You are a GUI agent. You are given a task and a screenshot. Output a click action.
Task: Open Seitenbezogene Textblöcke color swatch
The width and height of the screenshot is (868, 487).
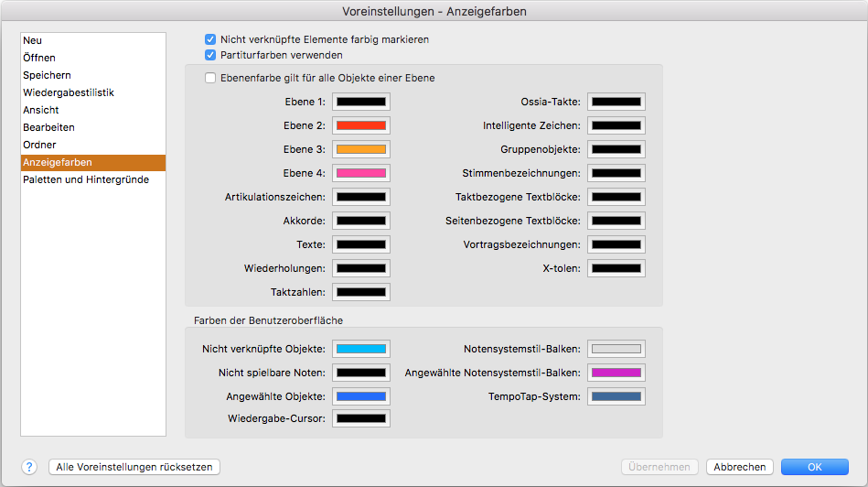point(616,221)
